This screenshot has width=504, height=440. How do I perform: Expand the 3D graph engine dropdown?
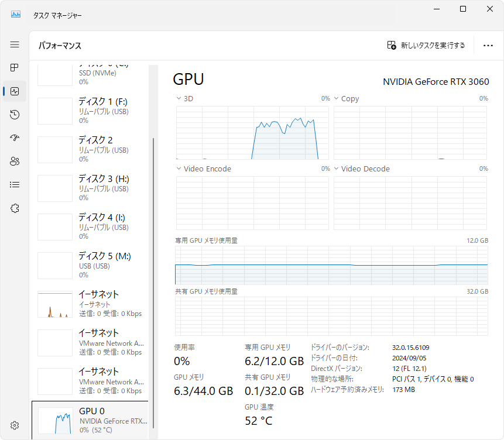(185, 99)
